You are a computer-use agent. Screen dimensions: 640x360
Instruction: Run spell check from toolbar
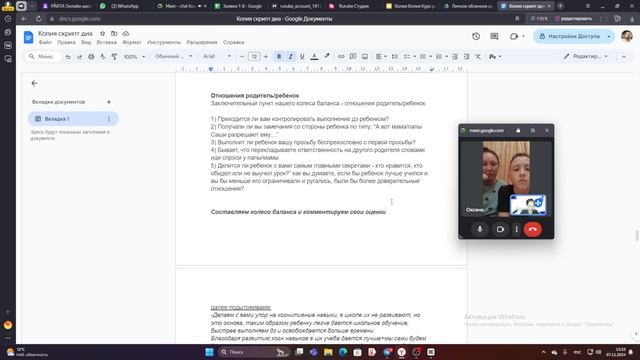(102, 57)
